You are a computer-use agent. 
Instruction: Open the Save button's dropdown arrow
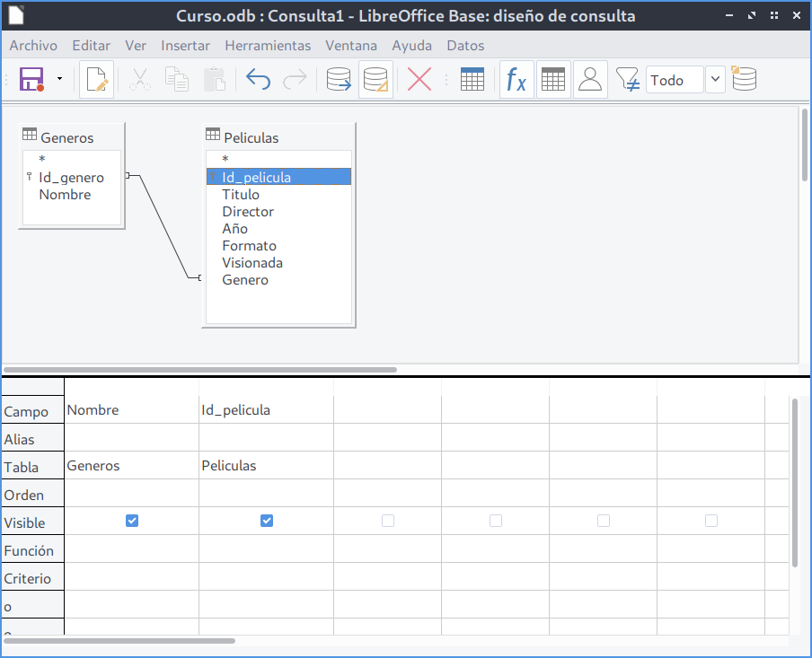pyautogui.click(x=59, y=79)
